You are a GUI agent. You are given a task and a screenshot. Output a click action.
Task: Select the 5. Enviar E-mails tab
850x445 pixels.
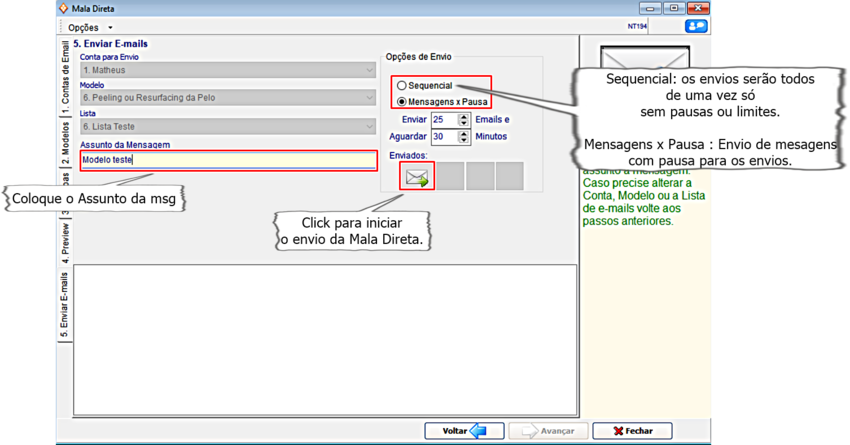click(66, 305)
